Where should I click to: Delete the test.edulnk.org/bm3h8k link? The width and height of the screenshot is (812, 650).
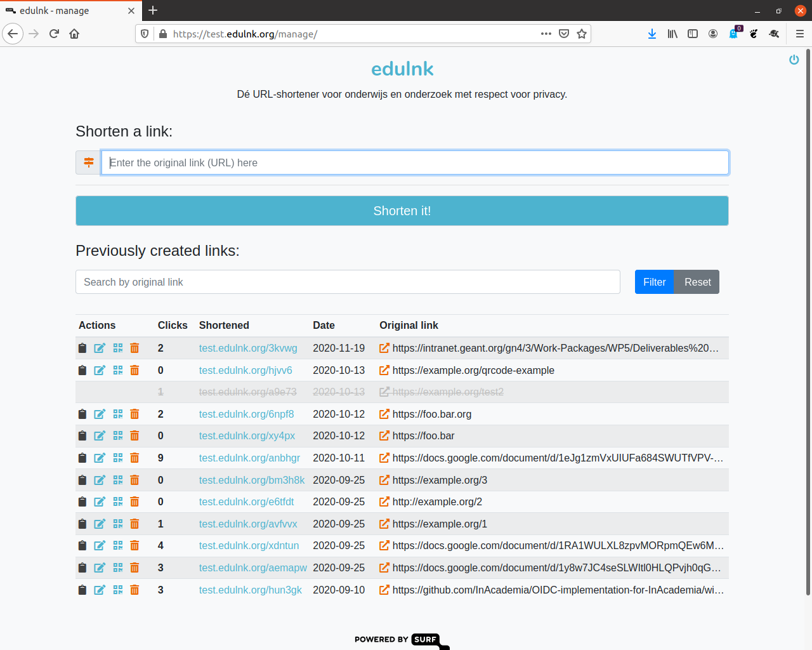[134, 480]
